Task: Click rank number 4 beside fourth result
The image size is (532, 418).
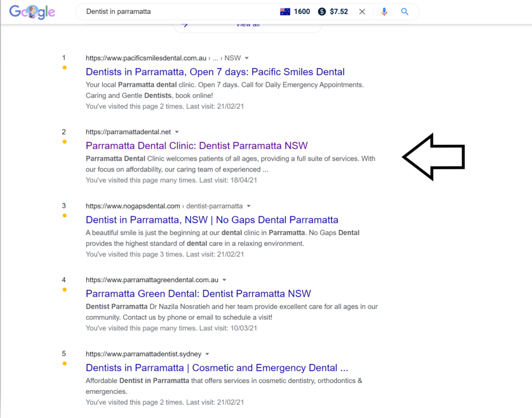Action: 64,280
